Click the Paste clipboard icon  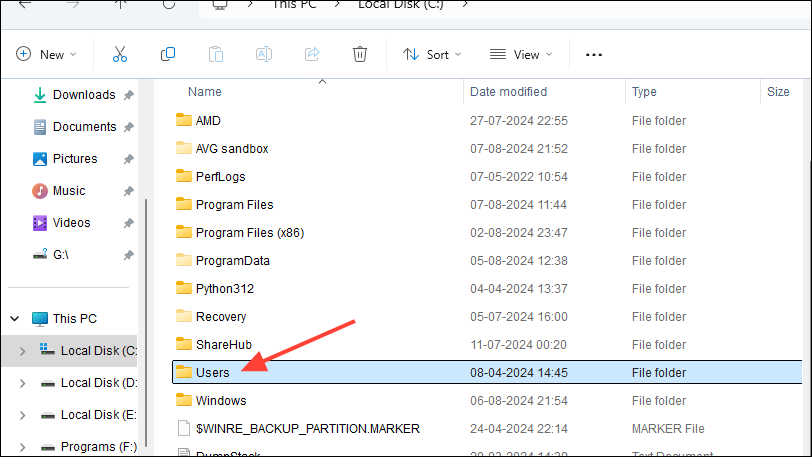coord(216,54)
